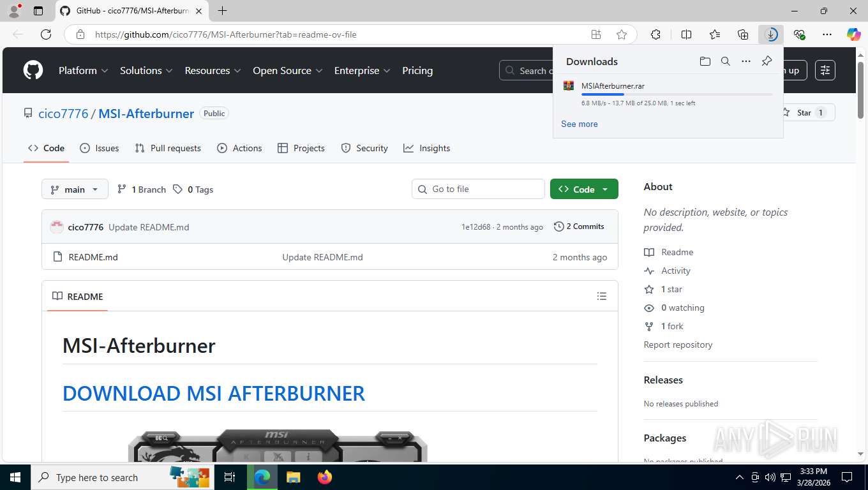The image size is (868, 490).
Task: Open the README.md file
Action: [x=93, y=257]
